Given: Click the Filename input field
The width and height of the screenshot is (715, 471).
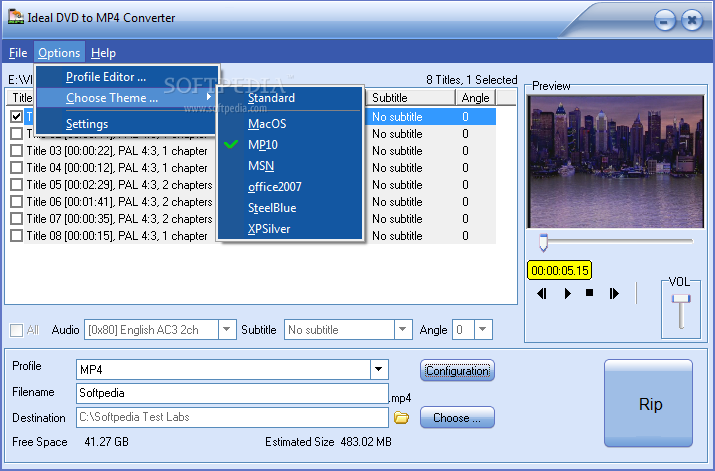Looking at the screenshot, I should pos(232,393).
